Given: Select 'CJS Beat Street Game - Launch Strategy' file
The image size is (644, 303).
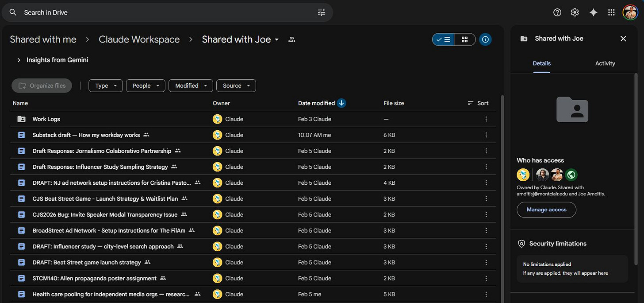Looking at the screenshot, I should coord(105,198).
